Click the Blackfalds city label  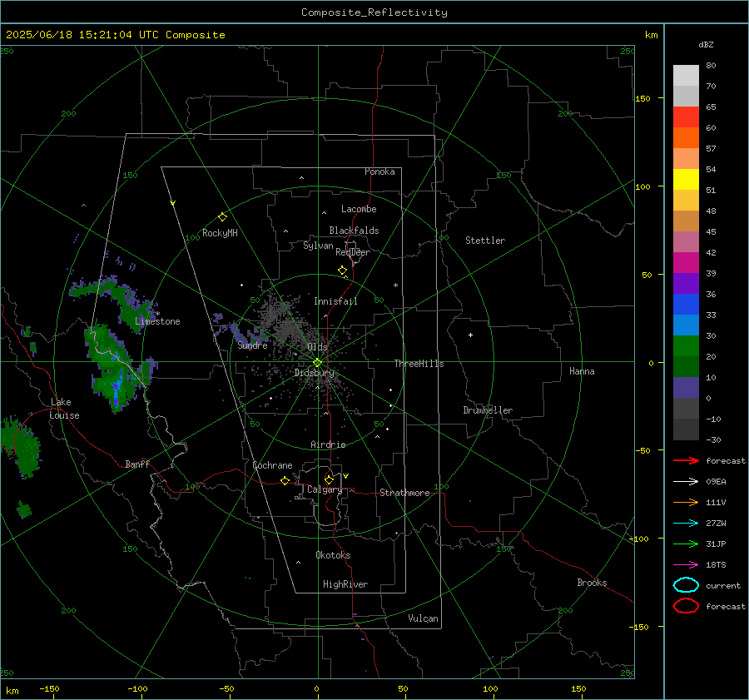pos(354,231)
